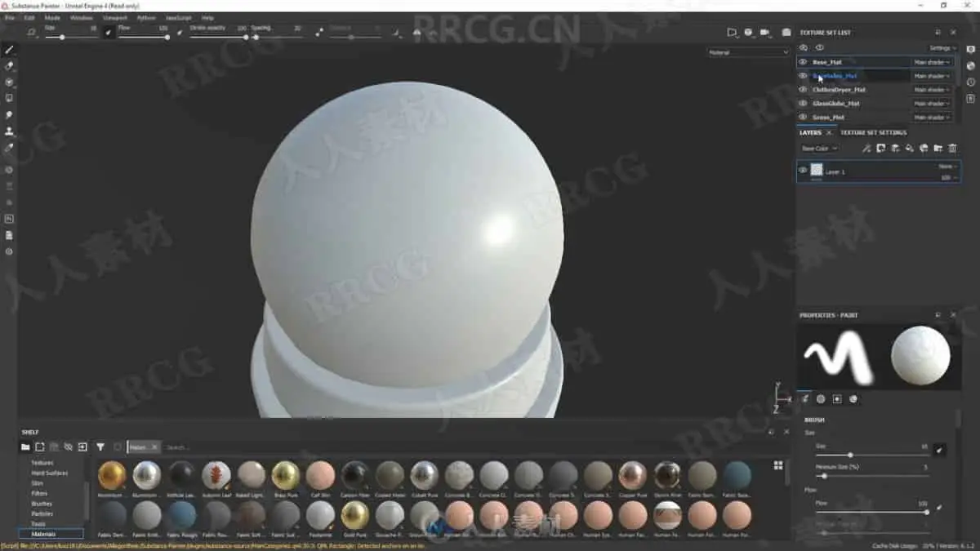Adjust Flow slider in top toolbar
Viewport: 980px width, 551px height.
click(x=144, y=37)
